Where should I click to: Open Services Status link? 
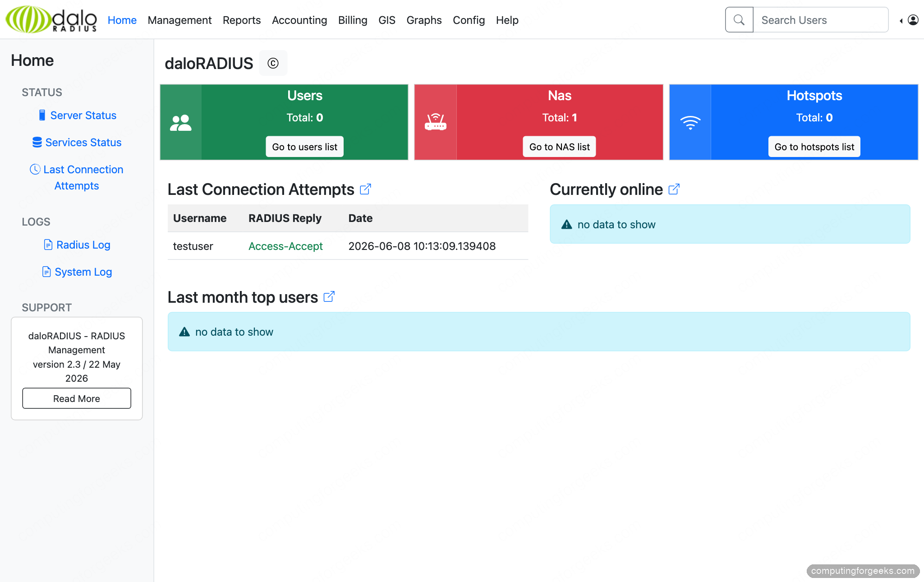pos(83,142)
